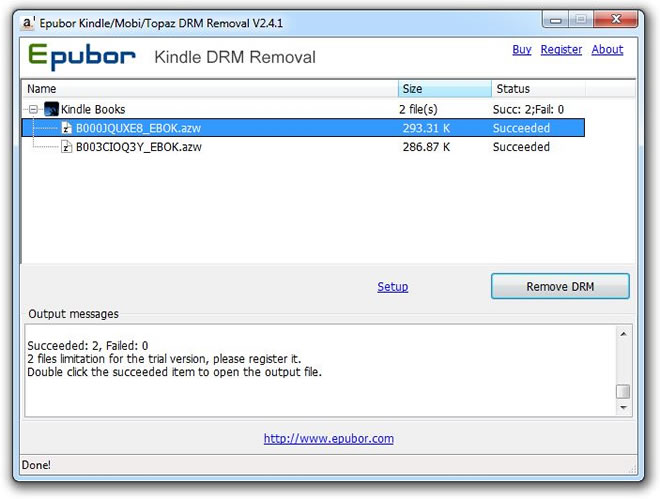Click the Epubor logo in the header
Viewport: 660px width, 499px height.
(82, 57)
